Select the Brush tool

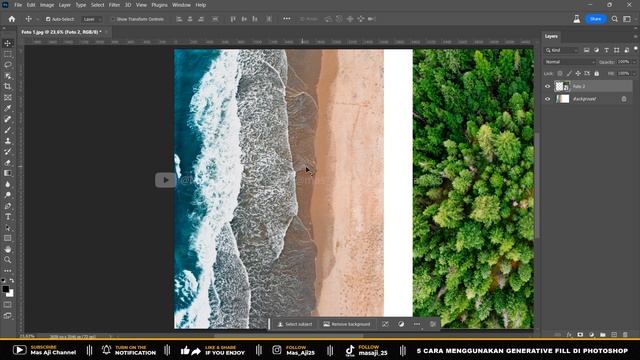[8, 130]
